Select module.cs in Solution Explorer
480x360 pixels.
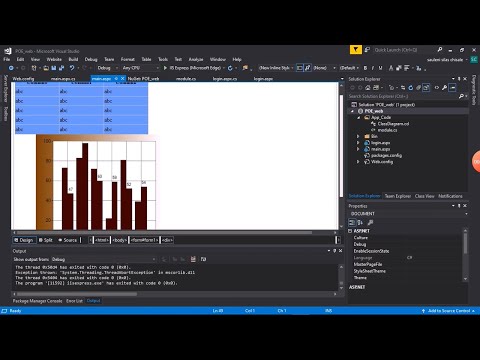tap(387, 130)
